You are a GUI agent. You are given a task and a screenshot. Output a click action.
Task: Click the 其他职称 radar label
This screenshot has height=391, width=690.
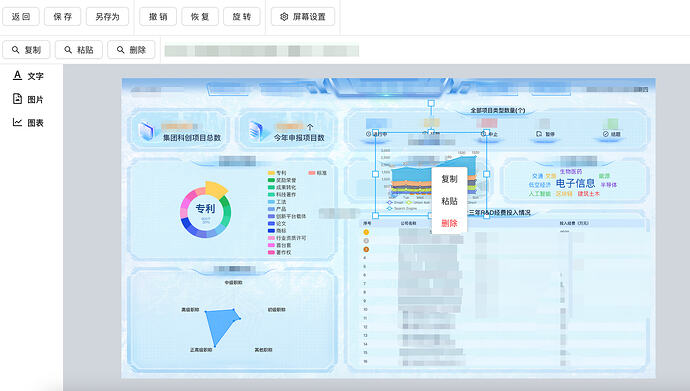click(x=263, y=350)
